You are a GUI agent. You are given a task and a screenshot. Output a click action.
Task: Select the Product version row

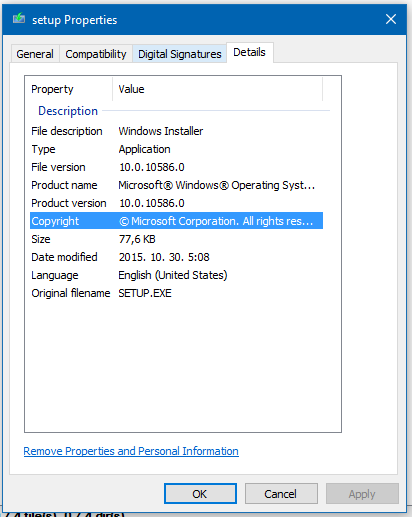tap(176, 203)
